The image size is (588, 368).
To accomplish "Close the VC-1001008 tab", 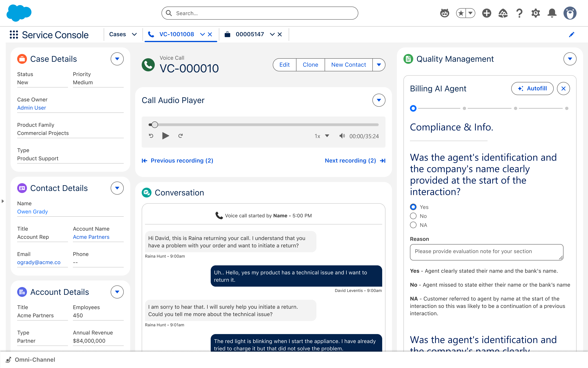I will (x=210, y=35).
